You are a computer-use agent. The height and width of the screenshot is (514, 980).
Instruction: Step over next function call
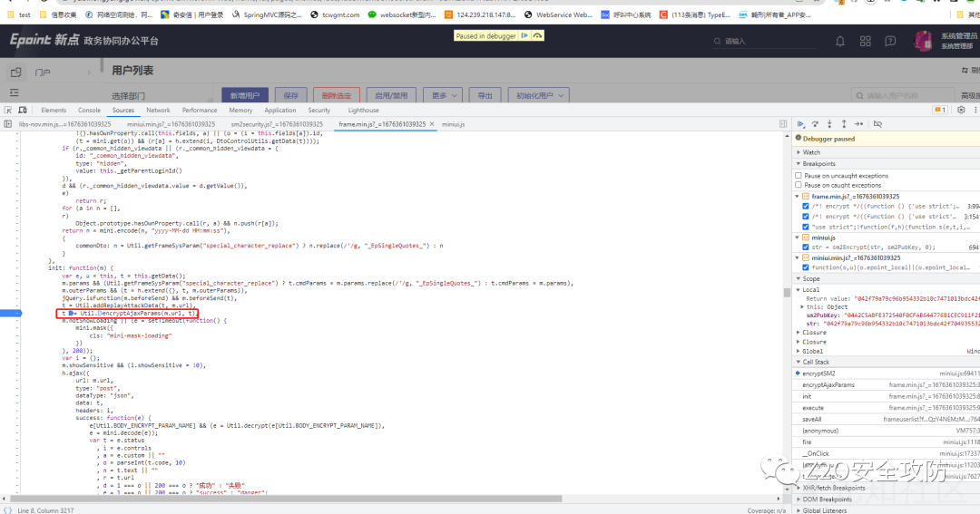point(815,124)
